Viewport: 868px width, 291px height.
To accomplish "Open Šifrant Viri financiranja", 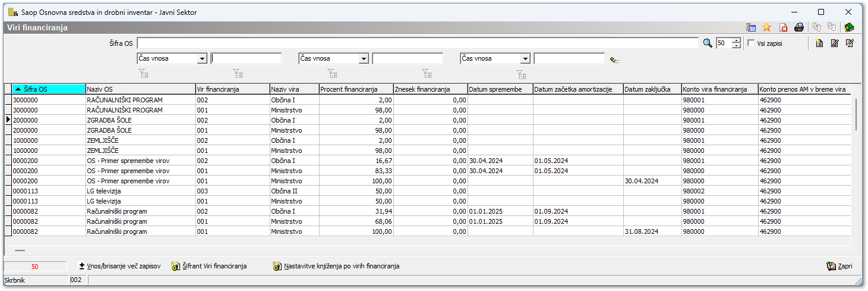I will click(x=209, y=266).
